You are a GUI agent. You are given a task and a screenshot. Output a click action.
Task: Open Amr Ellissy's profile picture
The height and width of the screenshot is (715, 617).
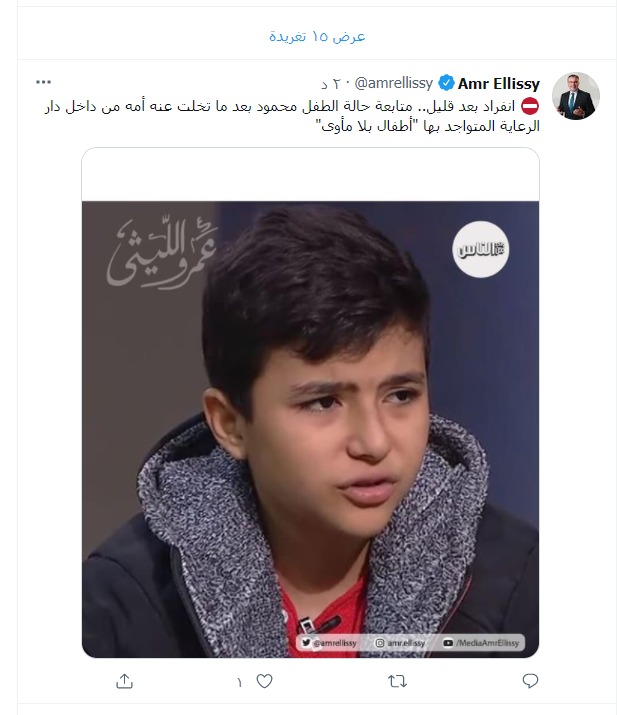pos(576,96)
